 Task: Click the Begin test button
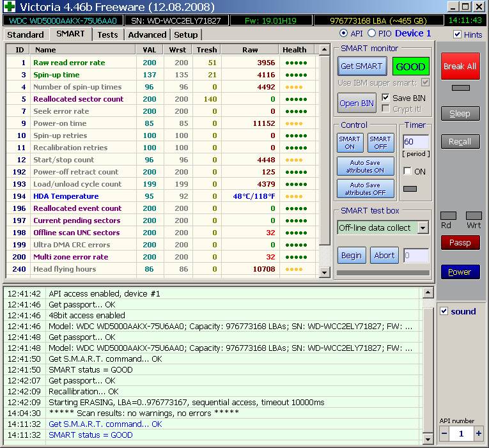[x=352, y=256]
